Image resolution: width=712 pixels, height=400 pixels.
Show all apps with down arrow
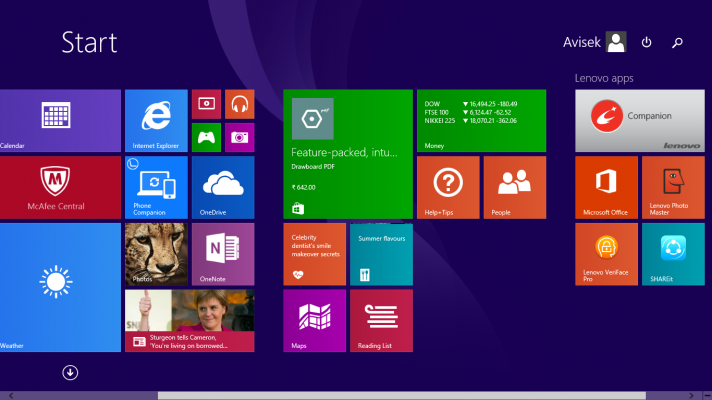(70, 373)
